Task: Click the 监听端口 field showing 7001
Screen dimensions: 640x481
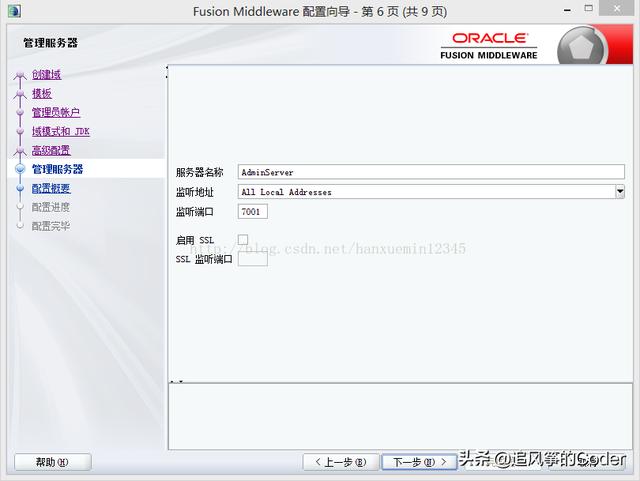Action: tap(253, 212)
